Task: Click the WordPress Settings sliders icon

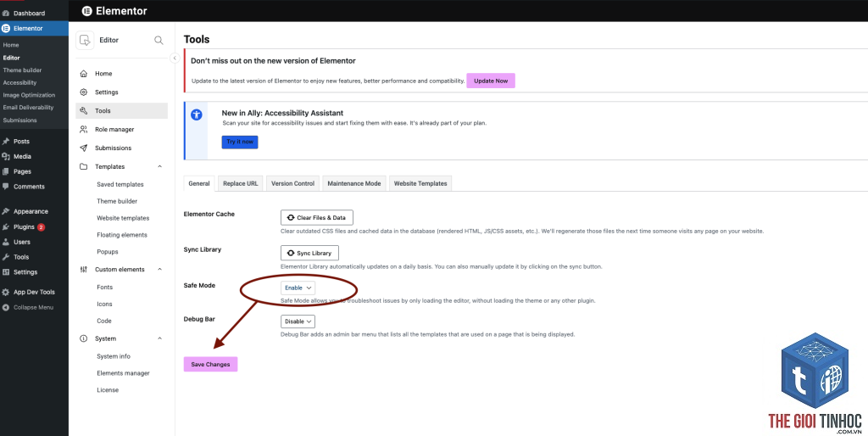Action: (x=6, y=272)
